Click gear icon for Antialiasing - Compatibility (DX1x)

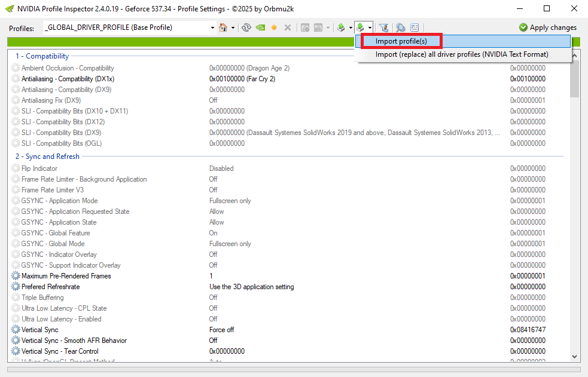click(x=16, y=79)
